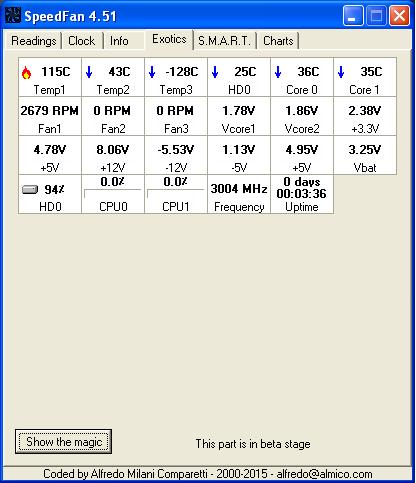Click 'This part is in beta stage' text
Viewport: 416px width, 483px height.
coord(253,444)
